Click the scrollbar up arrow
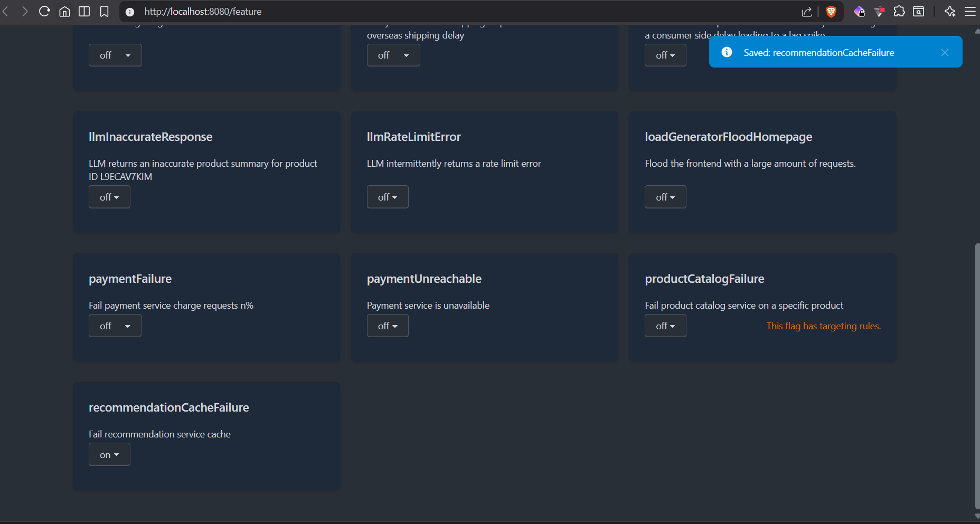This screenshot has width=980, height=524. tap(977, 32)
